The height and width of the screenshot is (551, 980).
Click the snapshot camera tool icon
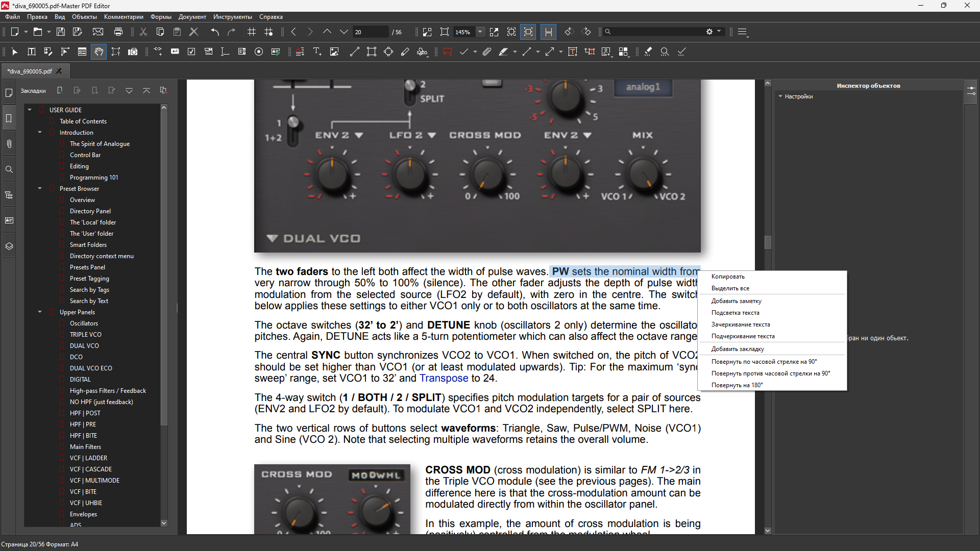pos(133,52)
